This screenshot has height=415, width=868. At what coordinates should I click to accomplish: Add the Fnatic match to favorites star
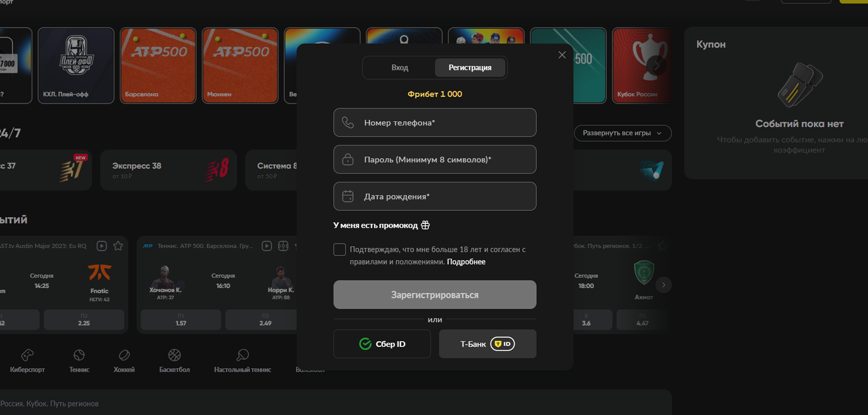point(118,246)
